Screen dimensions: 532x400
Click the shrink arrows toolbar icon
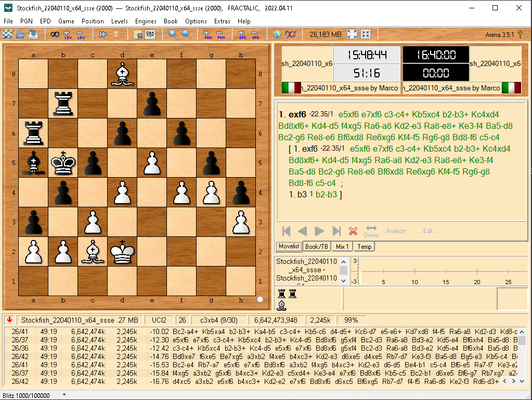(366, 34)
